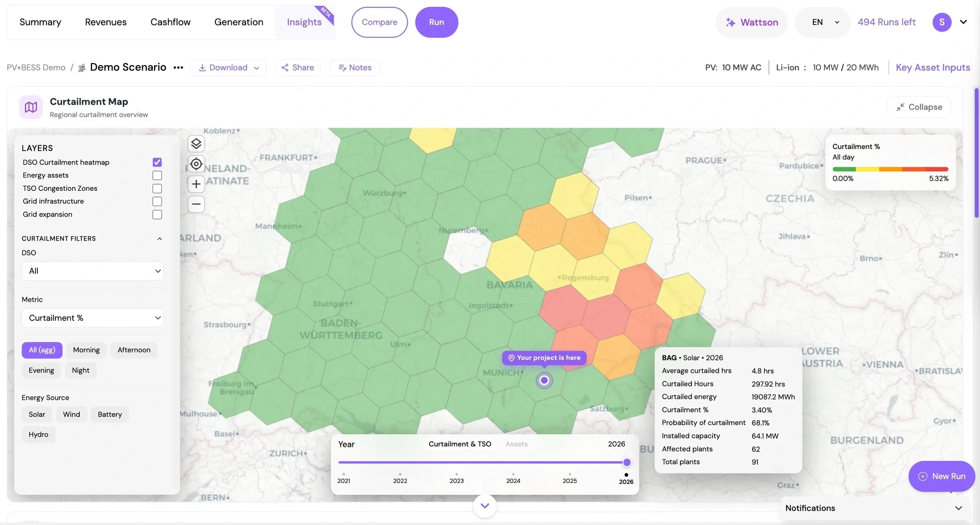Filter by Wind energy source
This screenshot has width=980, height=525.
[72, 415]
